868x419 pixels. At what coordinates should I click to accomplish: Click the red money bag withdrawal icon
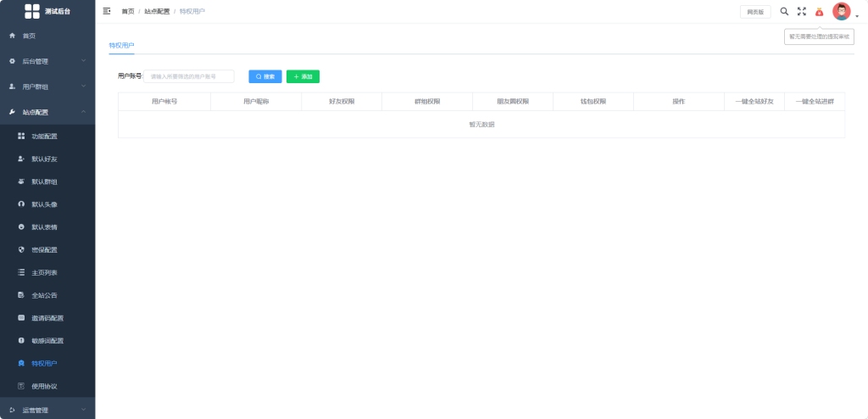(x=820, y=12)
